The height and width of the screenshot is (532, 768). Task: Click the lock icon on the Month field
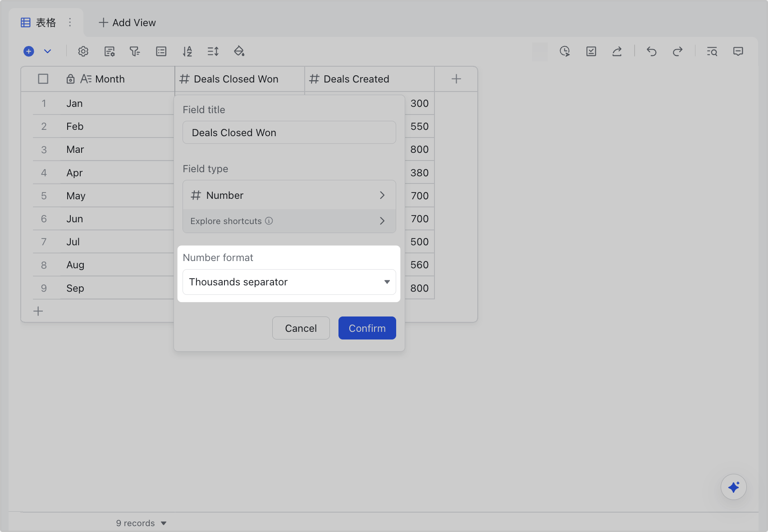tap(70, 78)
